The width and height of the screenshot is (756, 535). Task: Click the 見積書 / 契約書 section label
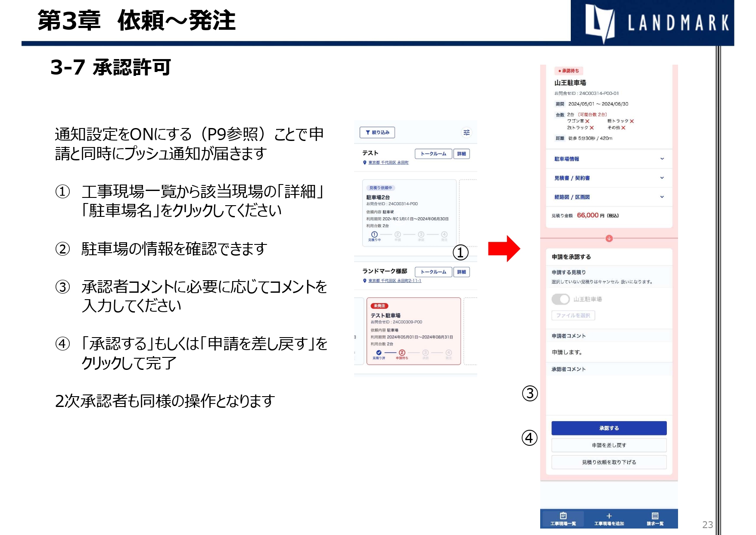572,178
